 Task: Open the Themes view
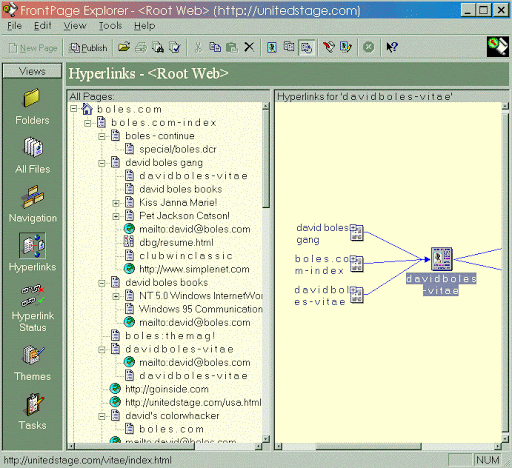[32, 363]
